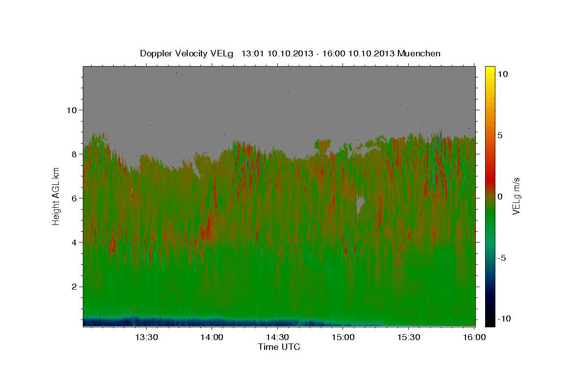Click the plot title 'Doppler Velocity VELg'
This screenshot has width=588, height=392.
pos(188,53)
